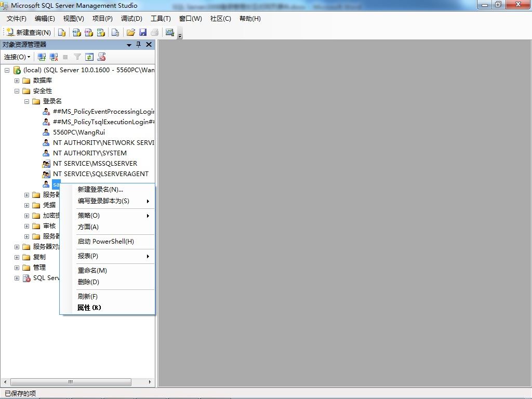Click the SQL Server Compact Query icon
Screen dimensions: 532x399
[115, 32]
